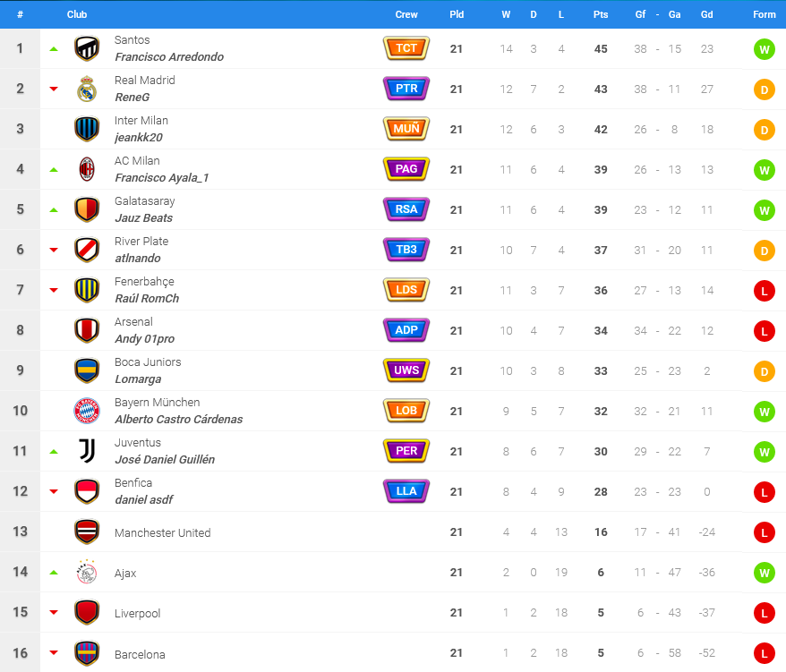The image size is (786, 672).
Task: Open manager Francisco Arredondo's profile
Action: click(x=169, y=56)
